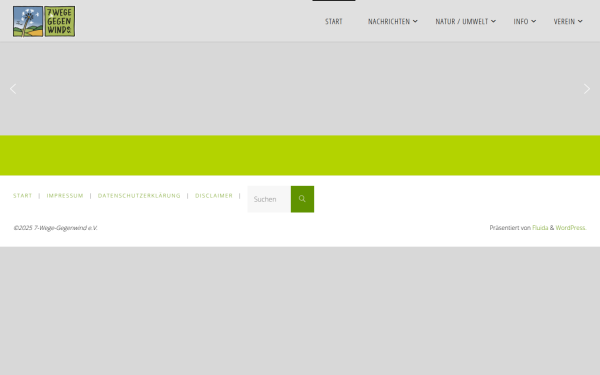Image resolution: width=600 pixels, height=375 pixels.
Task: Expand the NACHRICHTEN dropdown chevron
Action: click(x=415, y=21)
